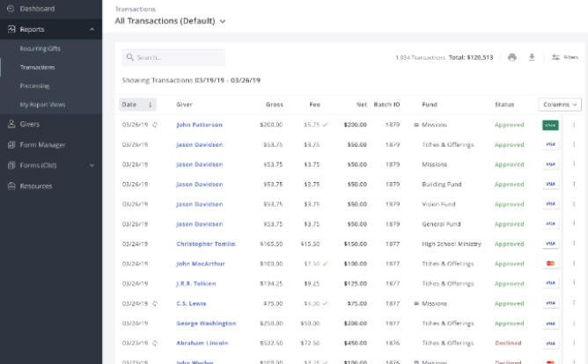Open the Givers section
Viewport: 588px width, 364px height.
[x=30, y=124]
